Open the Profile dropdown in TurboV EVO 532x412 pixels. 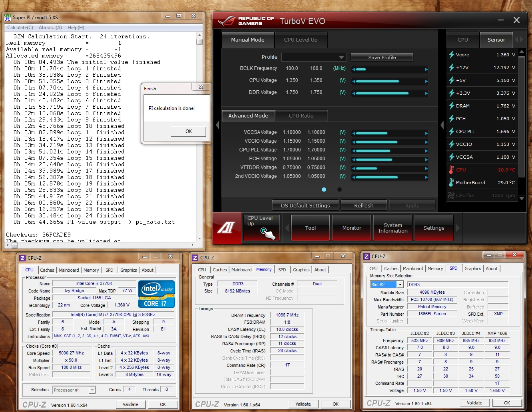click(313, 57)
